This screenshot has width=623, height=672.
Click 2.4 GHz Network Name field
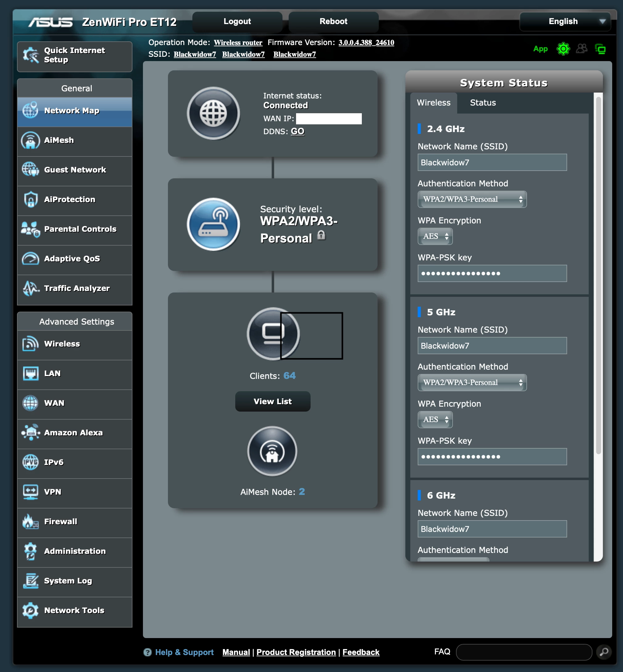pyautogui.click(x=492, y=162)
